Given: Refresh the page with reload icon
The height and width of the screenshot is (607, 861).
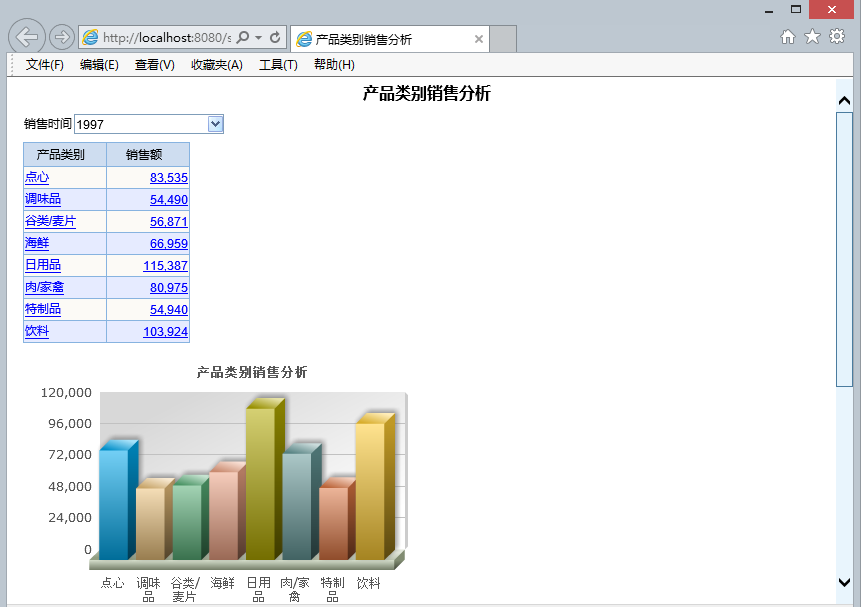Looking at the screenshot, I should tap(275, 37).
